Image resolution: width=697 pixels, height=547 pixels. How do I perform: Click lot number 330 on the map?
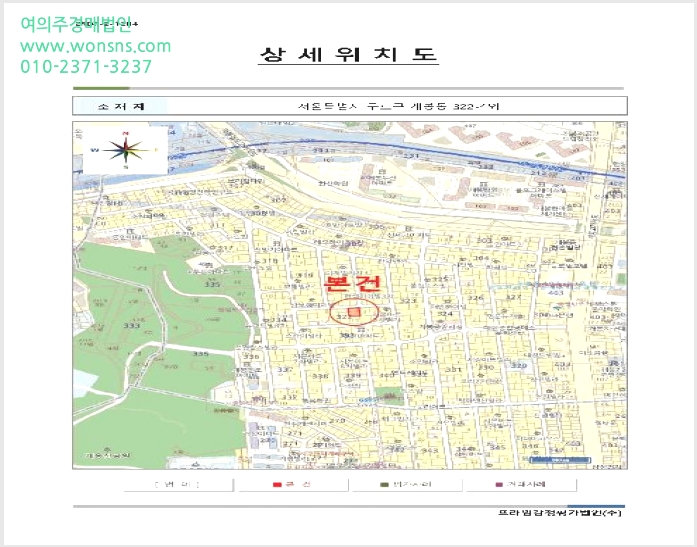[x=486, y=367]
